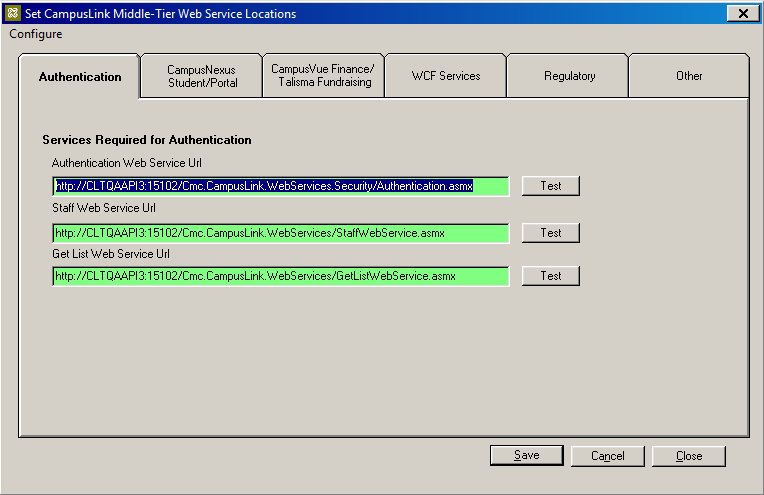
Task: Click the Close button at bottom
Action: pos(689,456)
